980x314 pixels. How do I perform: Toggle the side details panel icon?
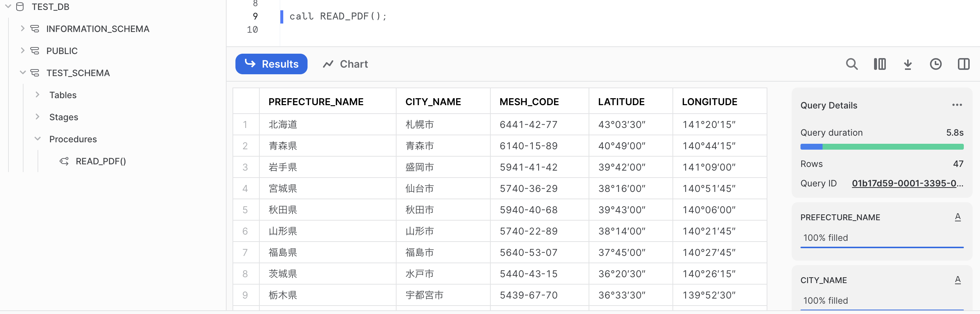[963, 64]
